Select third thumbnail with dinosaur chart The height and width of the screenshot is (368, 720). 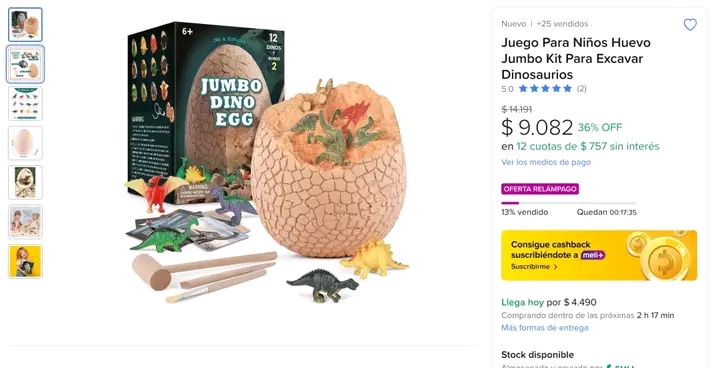pyautogui.click(x=25, y=104)
